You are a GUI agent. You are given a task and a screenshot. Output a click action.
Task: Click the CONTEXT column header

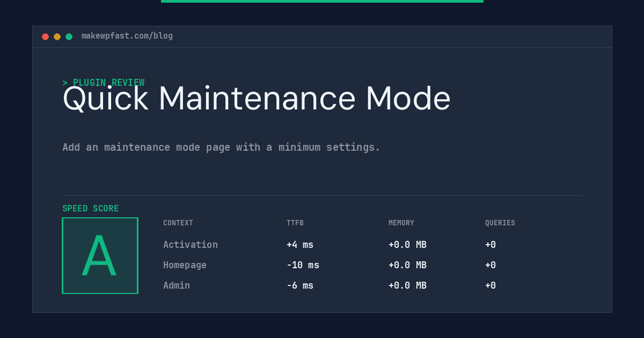(x=178, y=223)
